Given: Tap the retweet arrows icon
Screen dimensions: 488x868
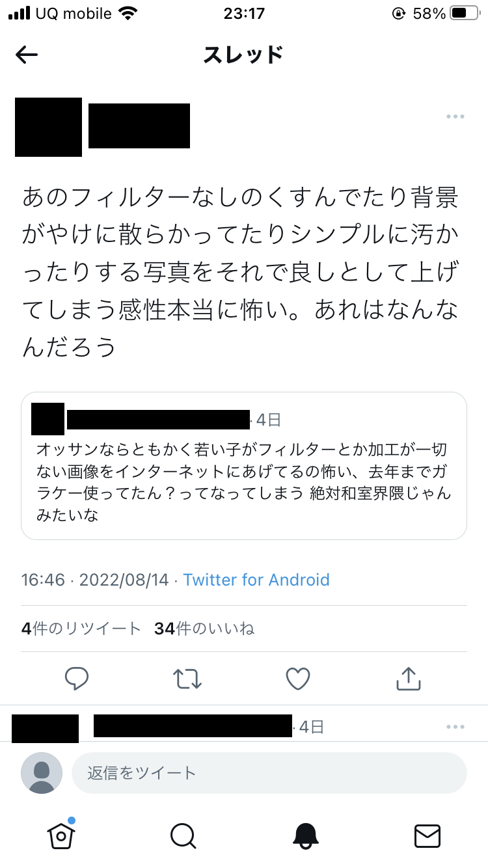Looking at the screenshot, I should [187, 679].
